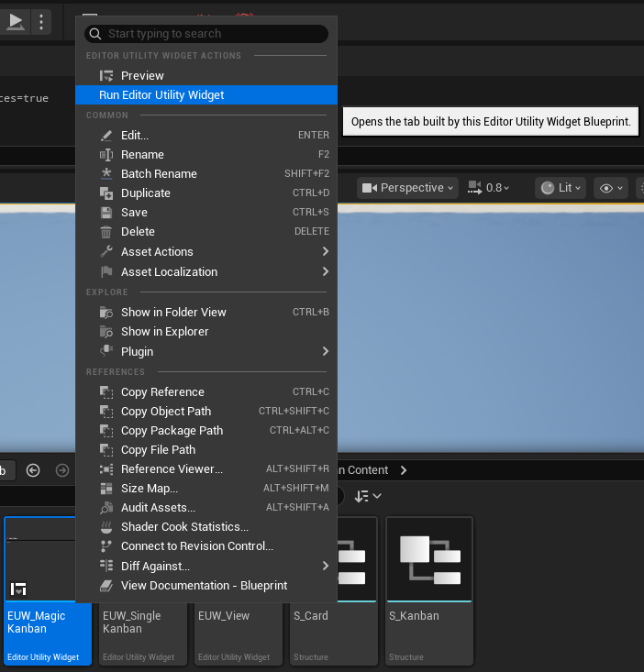644x672 pixels.
Task: Click the Audit Assets icon
Action: point(106,508)
